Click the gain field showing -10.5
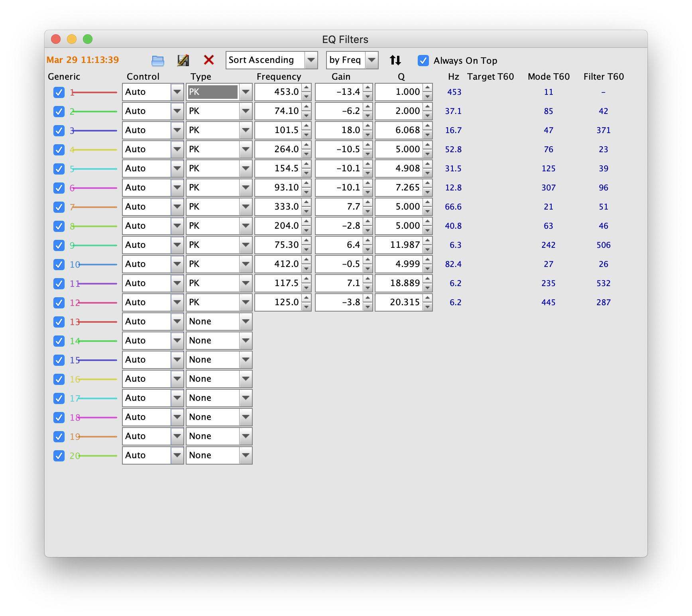The image size is (692, 616). [339, 149]
